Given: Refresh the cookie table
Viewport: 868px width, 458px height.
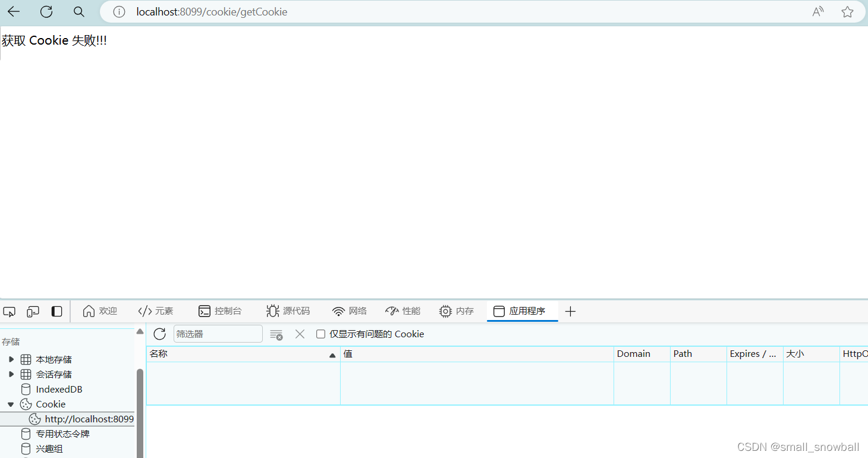Looking at the screenshot, I should (x=159, y=334).
